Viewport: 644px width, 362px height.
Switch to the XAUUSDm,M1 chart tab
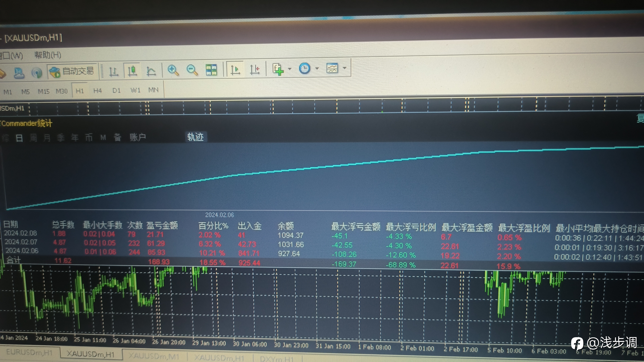[x=154, y=356]
